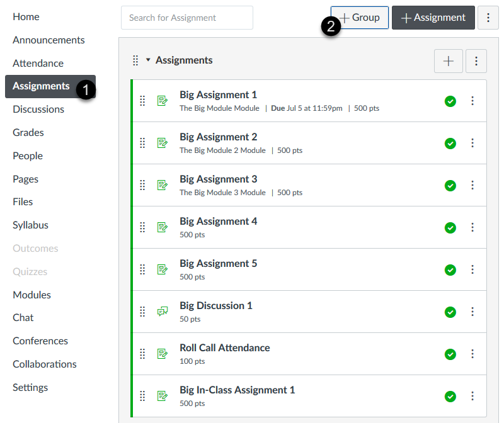Viewport: 504px width, 423px height.
Task: Toggle the published status of Big Discussion 1
Action: tap(450, 312)
